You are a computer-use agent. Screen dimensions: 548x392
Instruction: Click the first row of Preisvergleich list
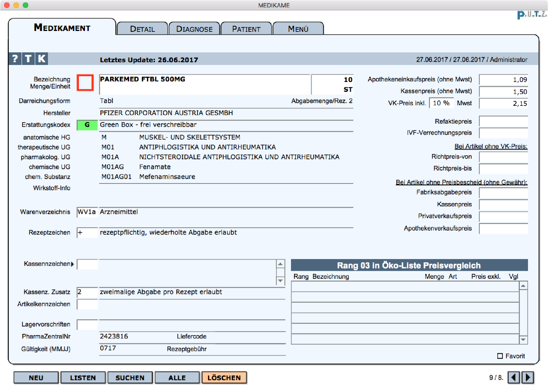[x=405, y=287]
